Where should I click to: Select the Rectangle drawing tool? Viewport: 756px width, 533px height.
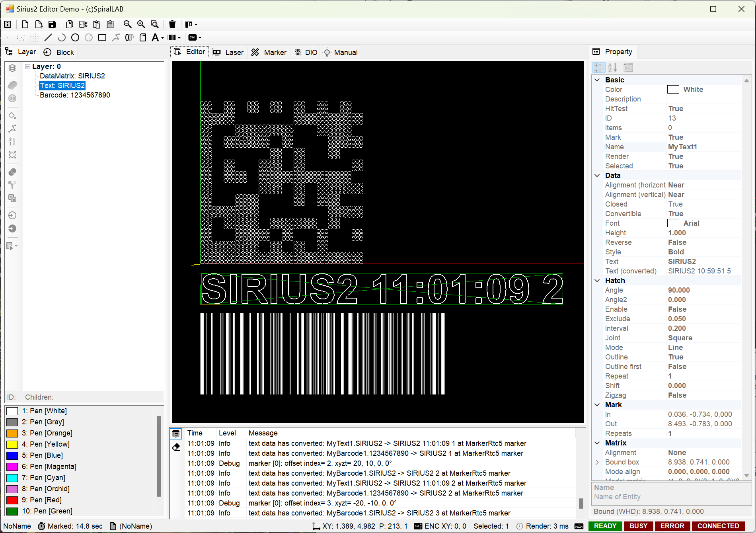pyautogui.click(x=102, y=37)
